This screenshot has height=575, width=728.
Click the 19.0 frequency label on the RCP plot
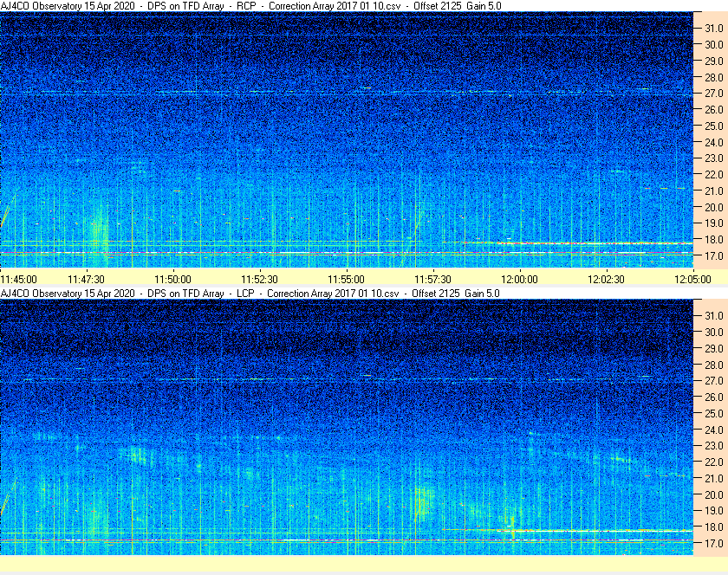point(714,223)
